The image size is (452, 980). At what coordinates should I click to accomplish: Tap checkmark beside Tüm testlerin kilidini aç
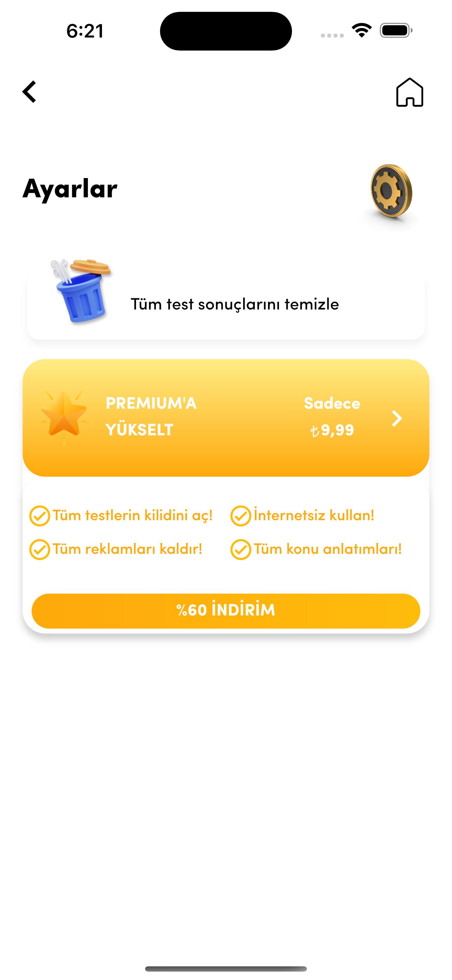tap(40, 516)
